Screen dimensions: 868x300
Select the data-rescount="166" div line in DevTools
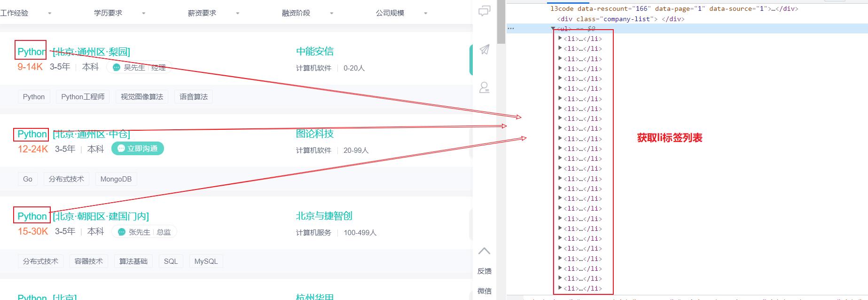coord(674,8)
